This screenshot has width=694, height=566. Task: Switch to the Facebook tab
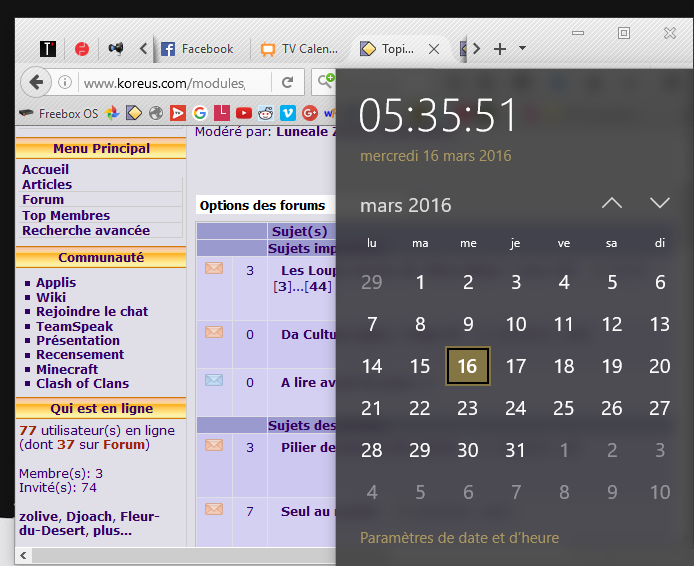[x=197, y=48]
